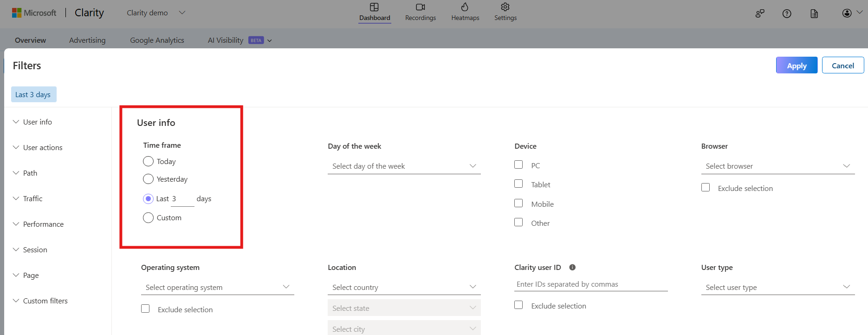Screen dimensions: 868x335
Task: Click the Apply button
Action: click(x=797, y=66)
